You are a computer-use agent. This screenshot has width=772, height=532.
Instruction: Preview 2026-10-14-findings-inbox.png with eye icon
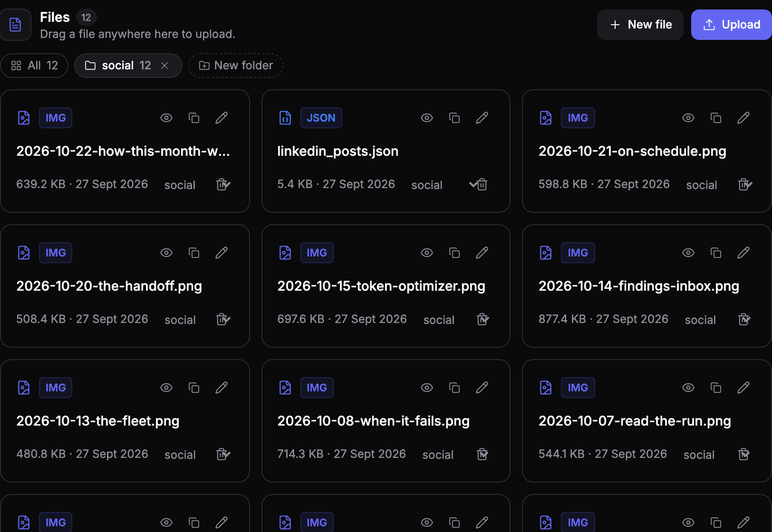688,253
